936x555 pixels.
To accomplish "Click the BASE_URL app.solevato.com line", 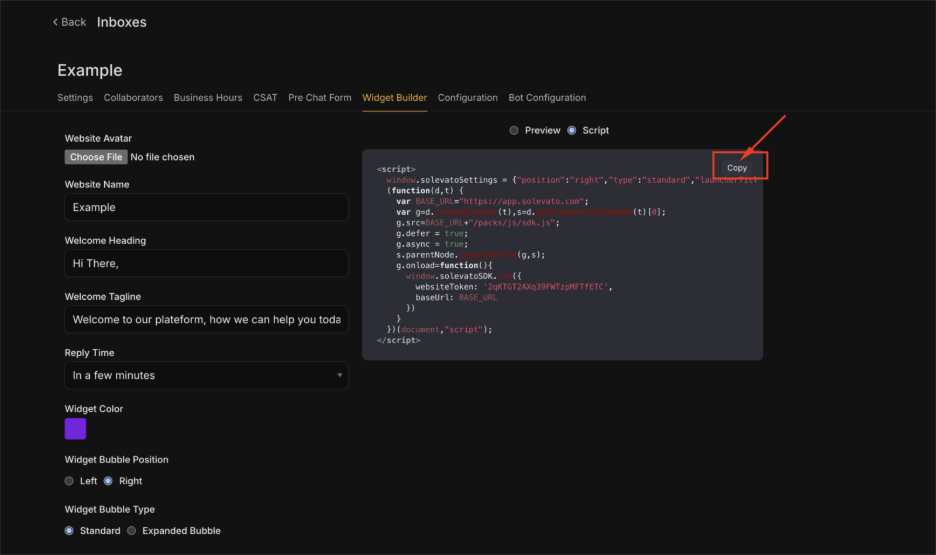I will click(x=492, y=202).
